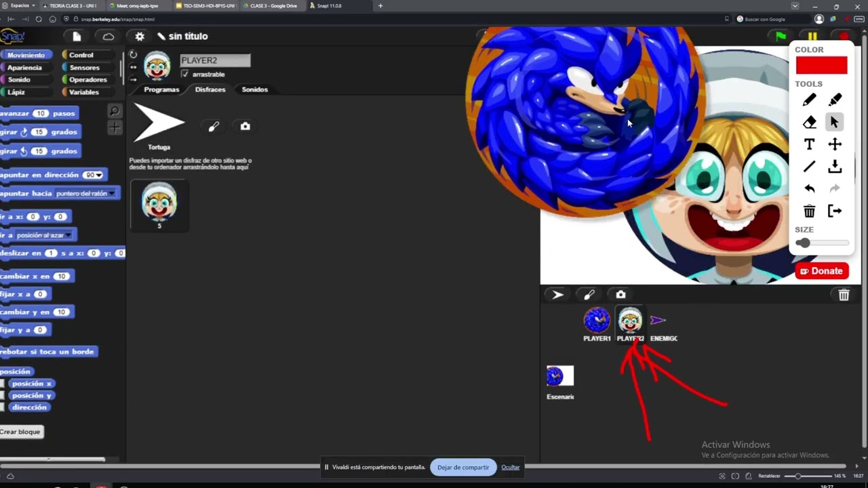The image size is (868, 488).
Task: Open the Snap! project file menu
Action: pyautogui.click(x=77, y=37)
